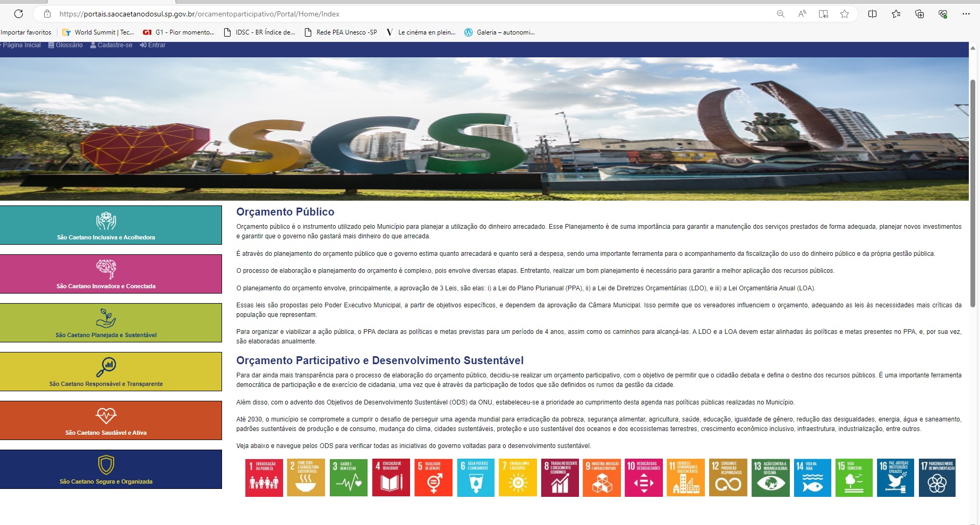
Task: Open SDG 14 Vida na Água icon
Action: 812,478
